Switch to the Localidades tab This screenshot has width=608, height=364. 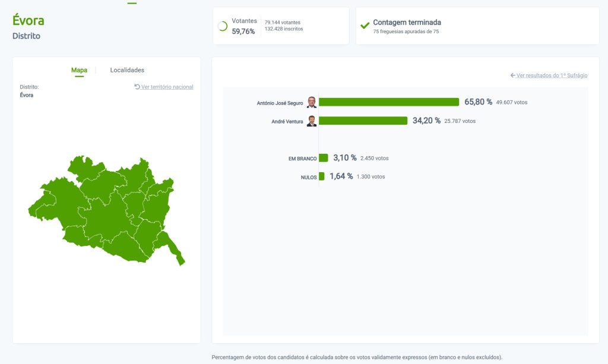point(127,70)
